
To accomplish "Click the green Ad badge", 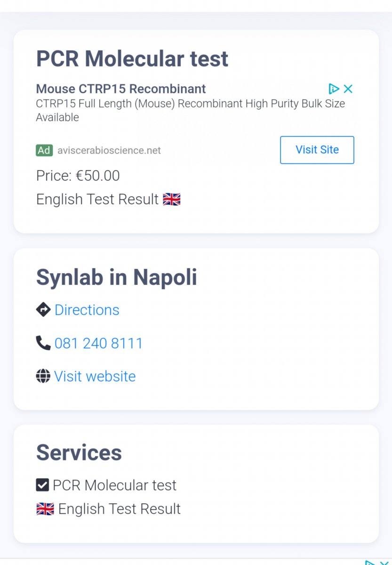I will 44,150.
